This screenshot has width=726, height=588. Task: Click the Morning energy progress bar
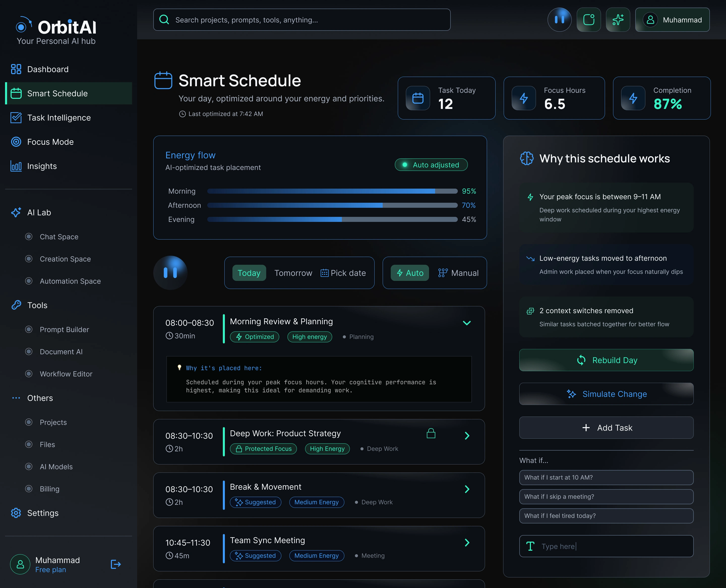pyautogui.click(x=332, y=191)
